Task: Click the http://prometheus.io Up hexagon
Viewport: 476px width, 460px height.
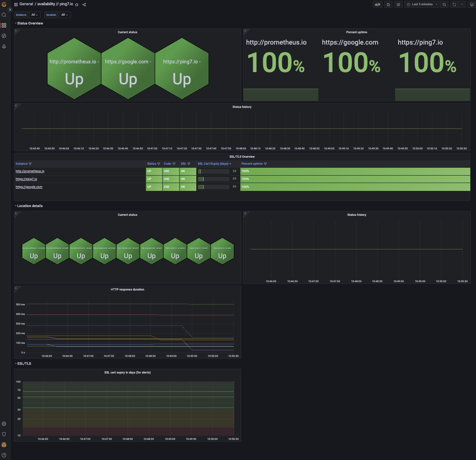Action: click(74, 69)
